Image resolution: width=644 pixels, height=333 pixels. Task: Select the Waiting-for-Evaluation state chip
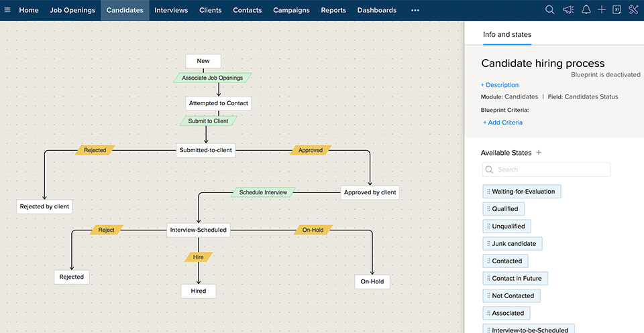click(x=522, y=192)
